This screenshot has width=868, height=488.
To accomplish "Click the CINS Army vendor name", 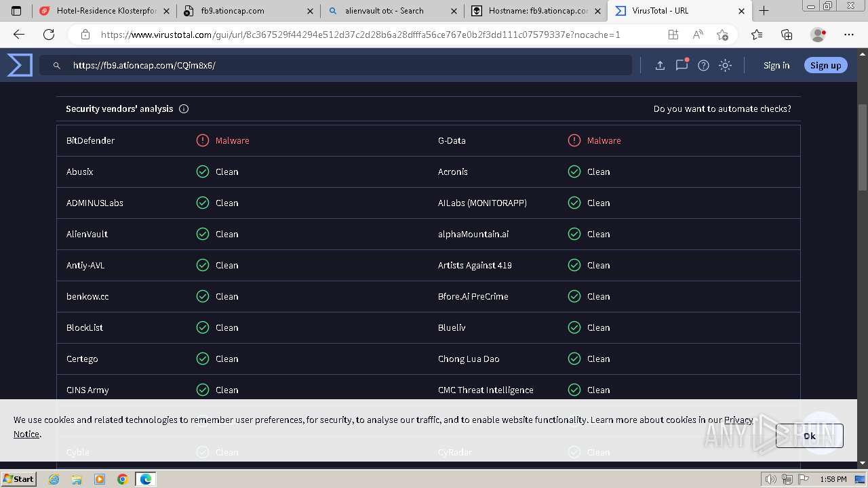I will [x=87, y=390].
